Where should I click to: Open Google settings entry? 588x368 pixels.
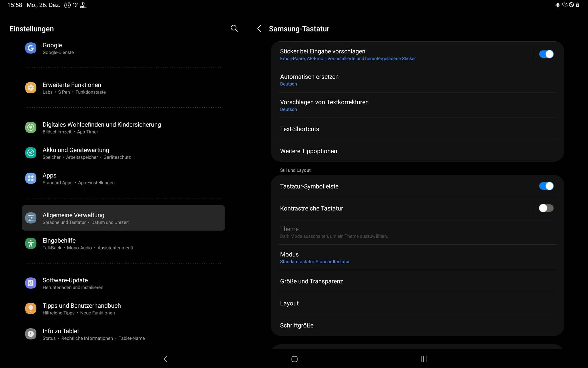[x=123, y=48]
